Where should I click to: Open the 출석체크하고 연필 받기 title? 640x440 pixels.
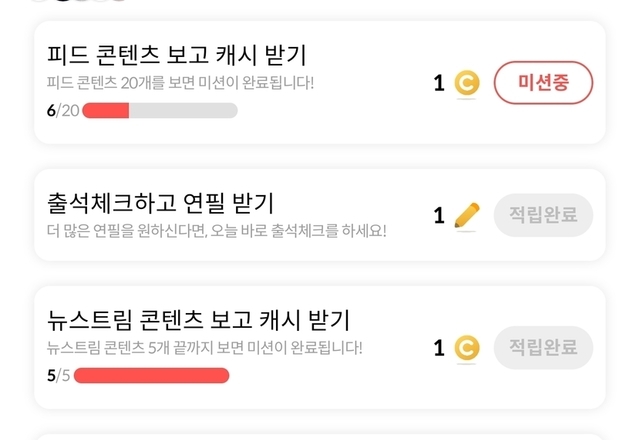(x=160, y=203)
